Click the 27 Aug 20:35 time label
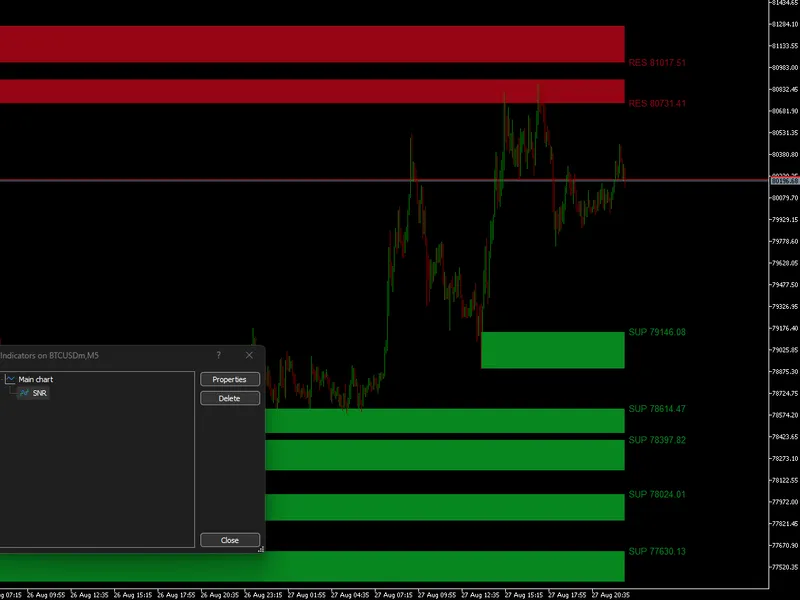This screenshot has width=800, height=600. point(611,595)
